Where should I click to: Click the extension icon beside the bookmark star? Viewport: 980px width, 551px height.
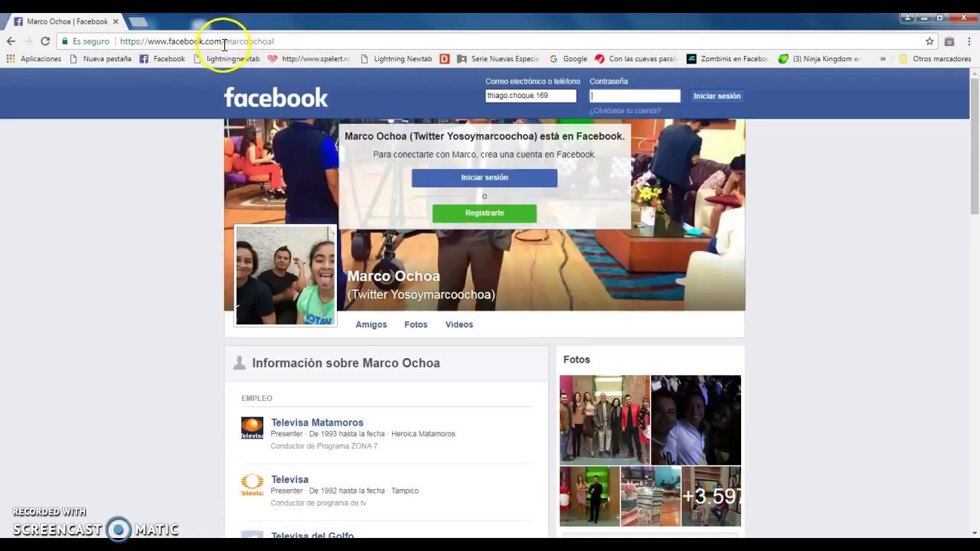pos(949,41)
